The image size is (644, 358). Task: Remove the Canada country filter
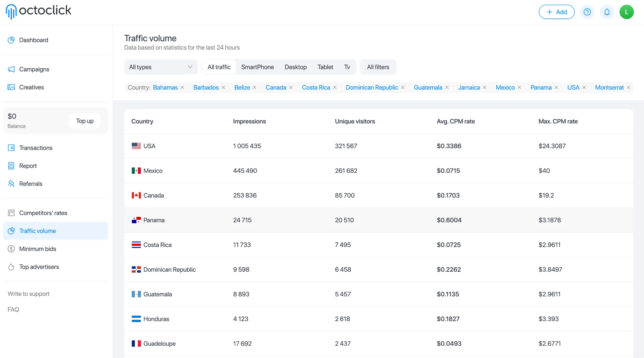(x=291, y=88)
